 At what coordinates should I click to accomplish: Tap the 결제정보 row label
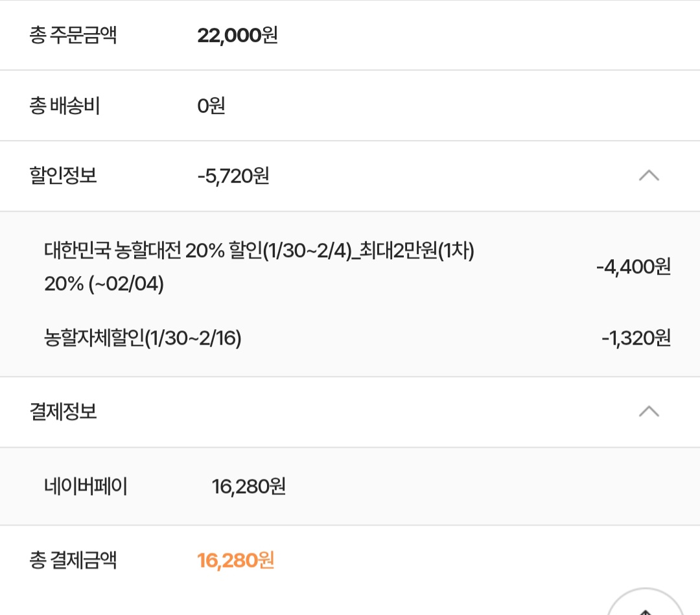63,412
